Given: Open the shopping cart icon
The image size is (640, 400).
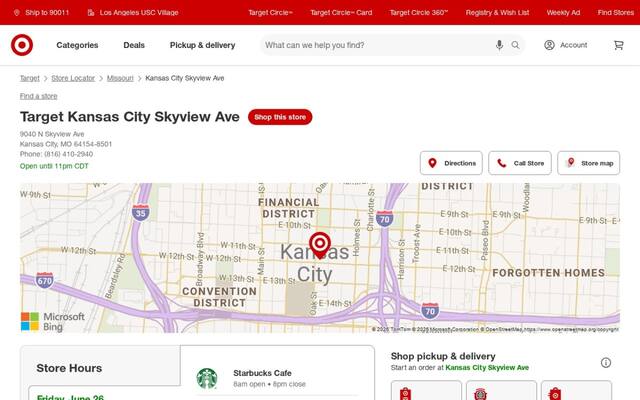Looking at the screenshot, I should tap(619, 45).
